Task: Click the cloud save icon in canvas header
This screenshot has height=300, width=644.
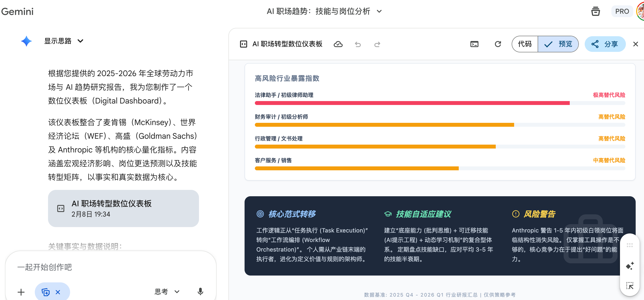Action: point(338,44)
